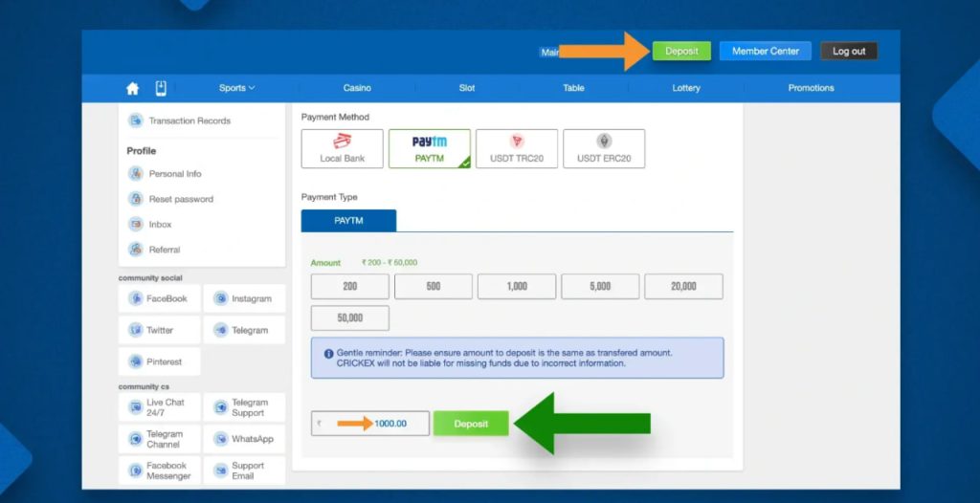This screenshot has width=980, height=503.
Task: Click the Live Chat 24/7 icon
Action: [136, 407]
